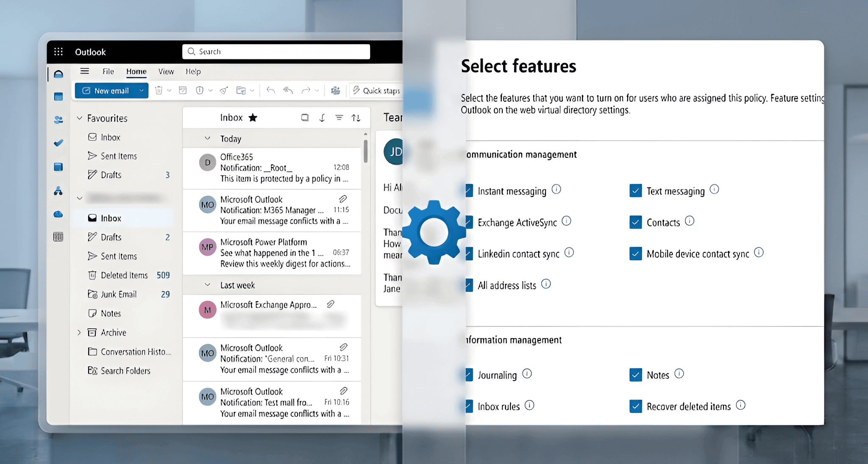Click the OneDrive cloud icon in sidebar
The height and width of the screenshot is (464, 868).
58,214
